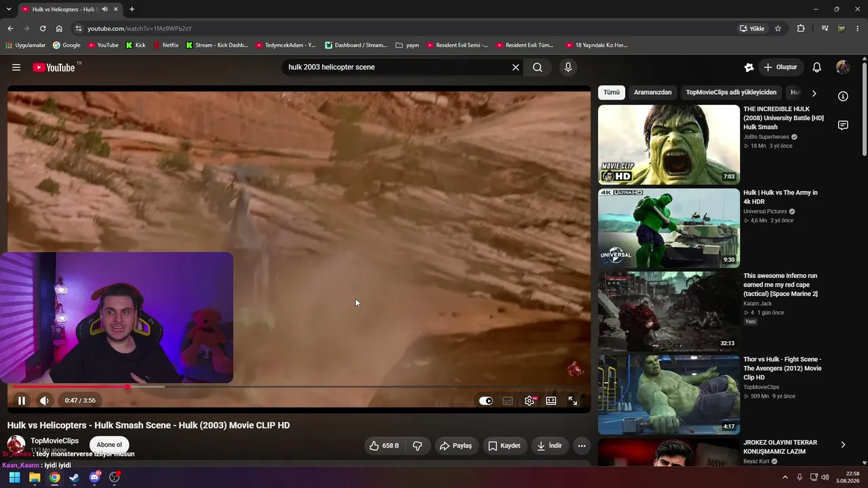Mute the Hulk vs Helicopters browser tab
This screenshot has height=488, width=868.
point(104,9)
